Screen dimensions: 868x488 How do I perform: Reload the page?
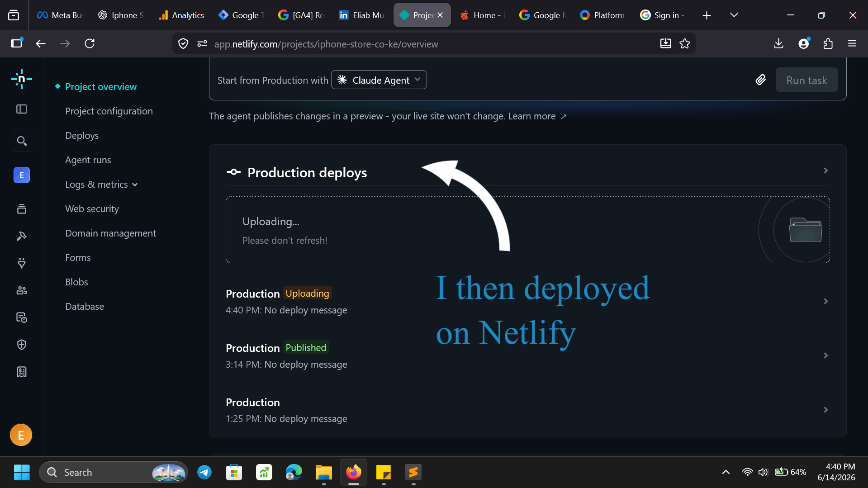click(x=90, y=43)
